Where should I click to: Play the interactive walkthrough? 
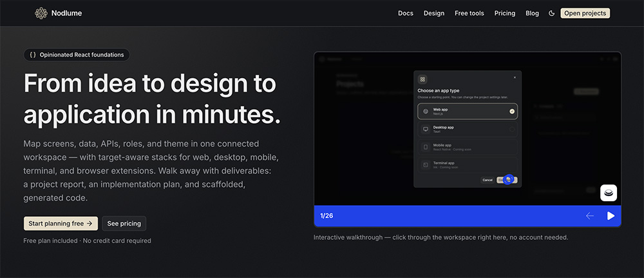point(611,216)
